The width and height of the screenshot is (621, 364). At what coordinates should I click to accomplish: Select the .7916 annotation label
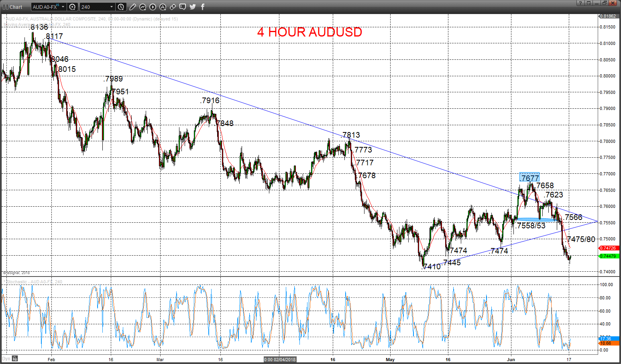(x=210, y=100)
